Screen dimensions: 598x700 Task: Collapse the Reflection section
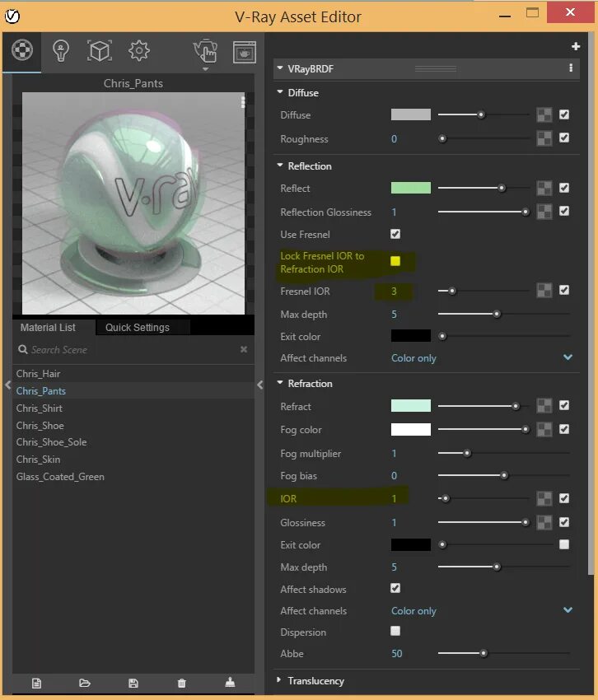point(280,166)
